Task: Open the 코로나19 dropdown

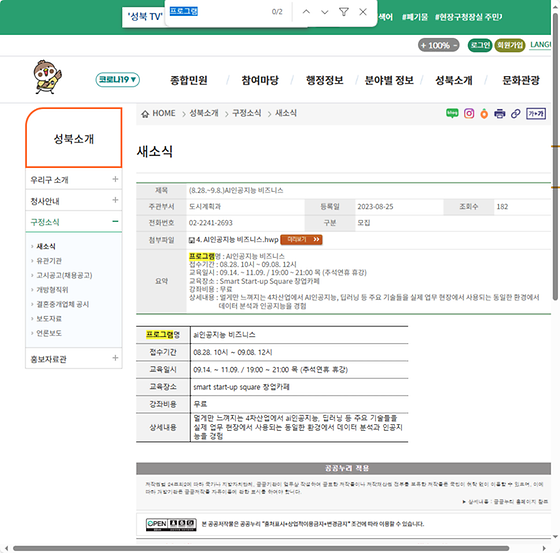Action: [x=118, y=79]
